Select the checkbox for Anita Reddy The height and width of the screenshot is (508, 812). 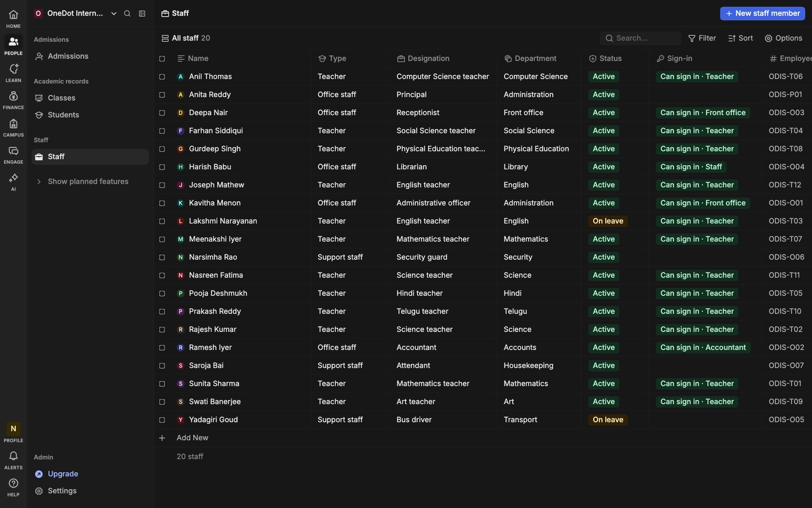[x=162, y=95]
